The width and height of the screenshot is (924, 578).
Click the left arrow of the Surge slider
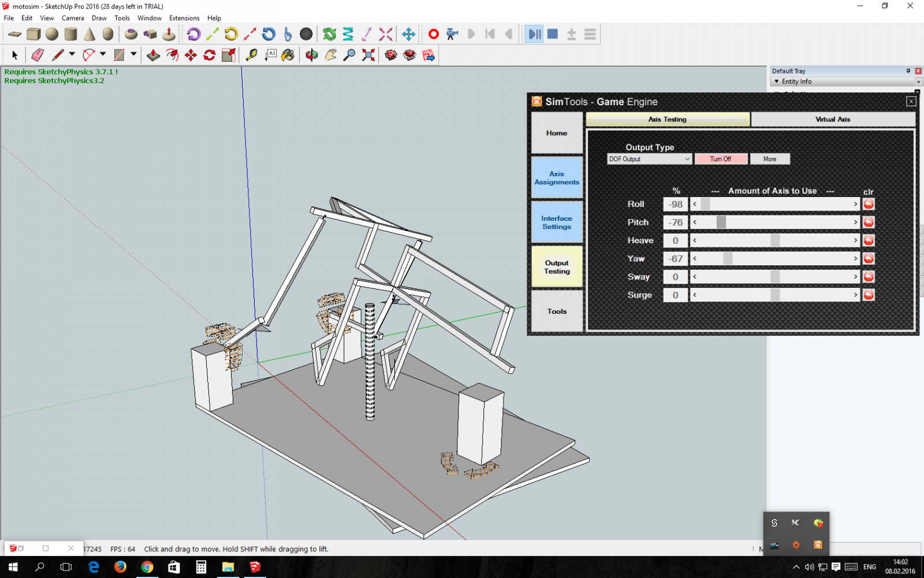[695, 295]
